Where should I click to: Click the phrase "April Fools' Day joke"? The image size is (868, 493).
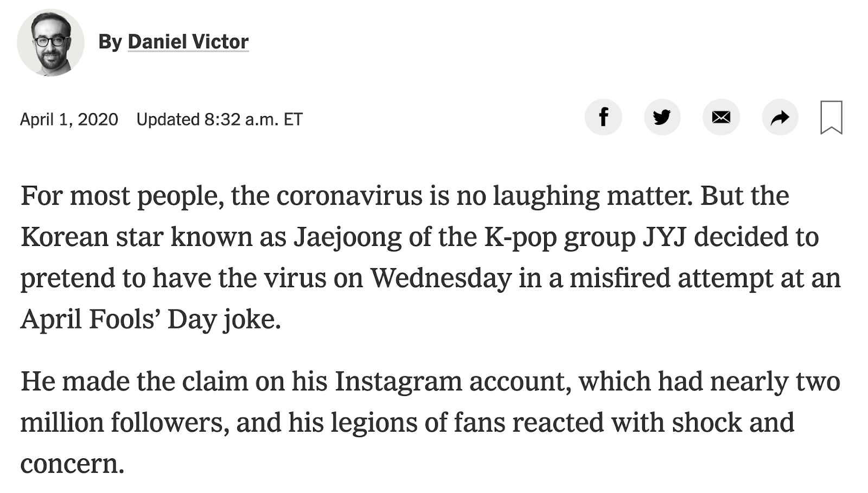[x=151, y=319]
